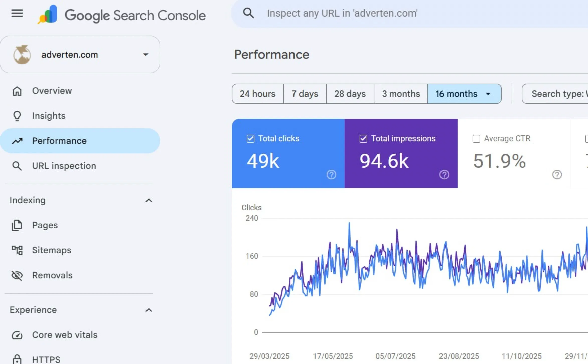Click the Insights lightbulb icon
The image size is (588, 364).
(x=17, y=116)
